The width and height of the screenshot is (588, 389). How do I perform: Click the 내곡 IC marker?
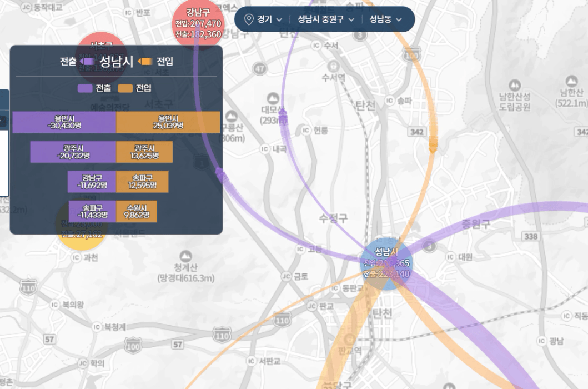(x=265, y=149)
